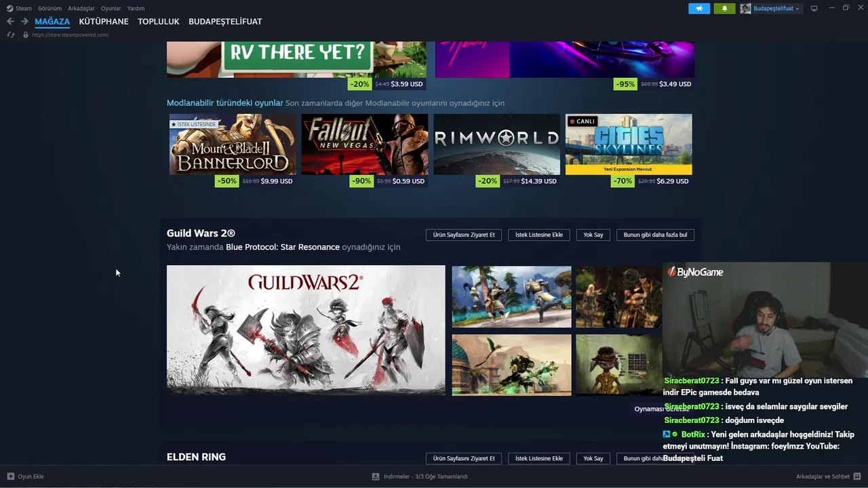Open the Oyunlar menu
The image size is (868, 488).
tap(111, 8)
